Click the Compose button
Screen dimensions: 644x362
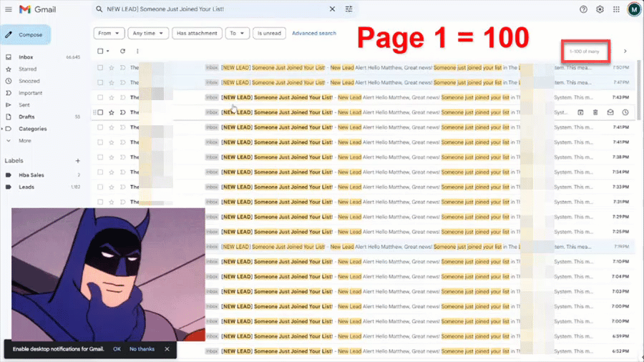[26, 35]
